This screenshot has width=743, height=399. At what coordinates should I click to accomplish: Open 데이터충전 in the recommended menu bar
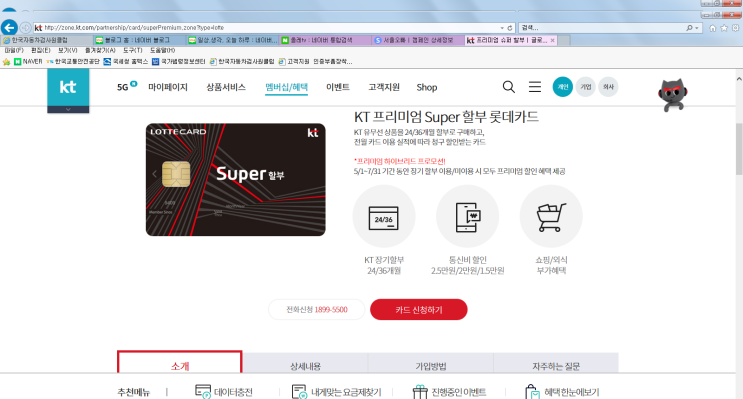coord(224,392)
